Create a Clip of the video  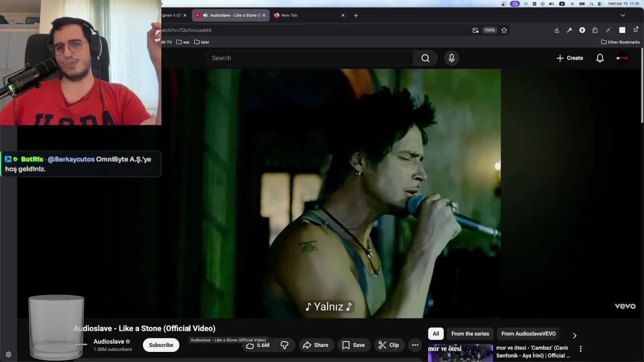pyautogui.click(x=388, y=345)
